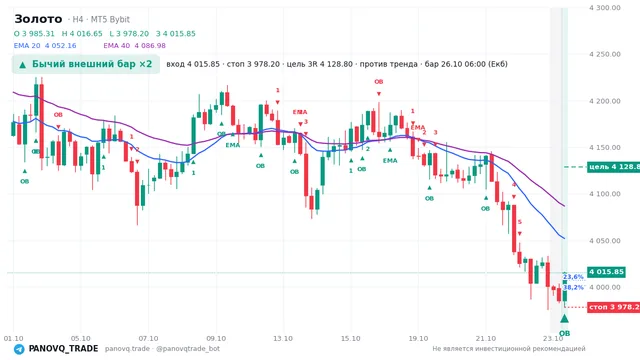Click the low price 'L 3 978.20'
This screenshot has width=640, height=360.
129,33
